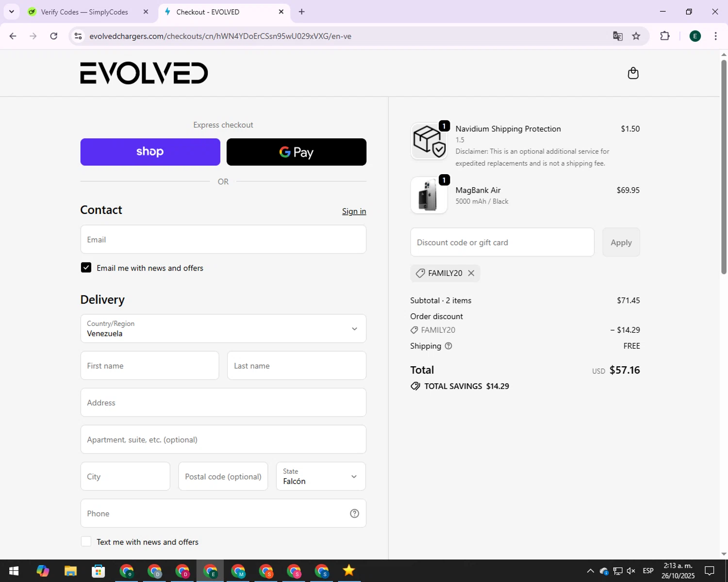Open Microsoft Store from the taskbar
The height and width of the screenshot is (582, 728).
[99, 571]
